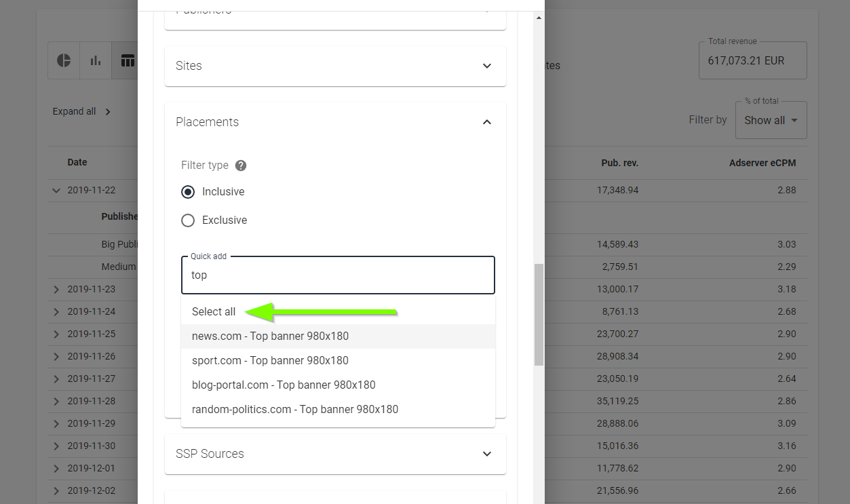Click the dialog vertical scrollbar thumb

click(x=539, y=315)
